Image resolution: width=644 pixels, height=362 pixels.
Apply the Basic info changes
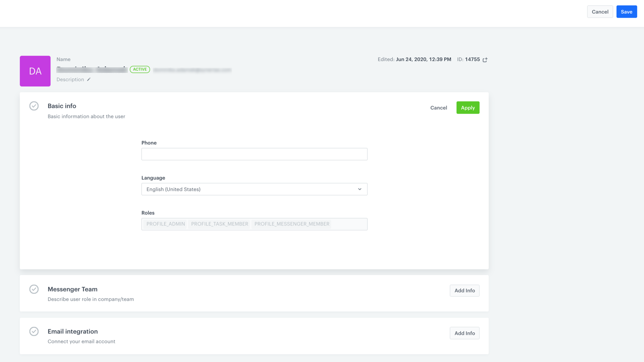point(468,108)
